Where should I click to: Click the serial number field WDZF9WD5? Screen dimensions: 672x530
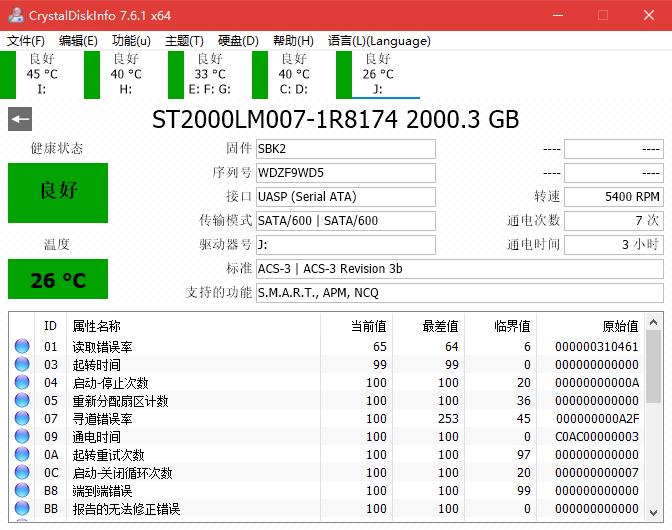346,173
